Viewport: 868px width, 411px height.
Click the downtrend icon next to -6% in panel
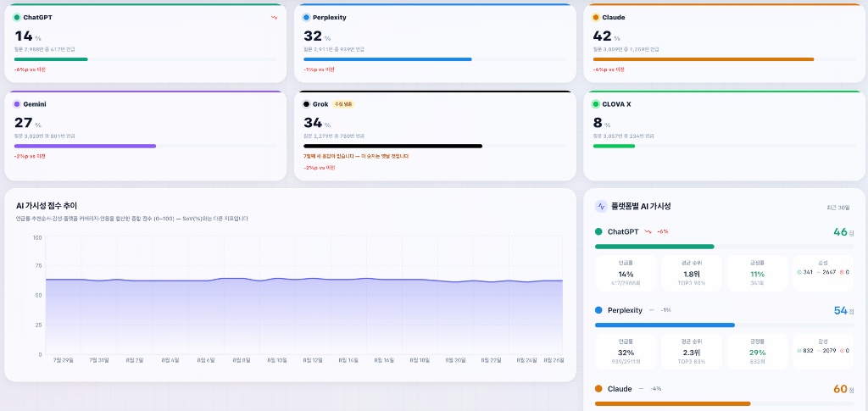coord(648,232)
